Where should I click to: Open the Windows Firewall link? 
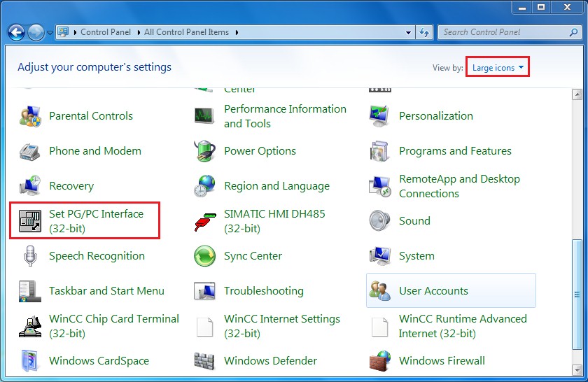[442, 360]
